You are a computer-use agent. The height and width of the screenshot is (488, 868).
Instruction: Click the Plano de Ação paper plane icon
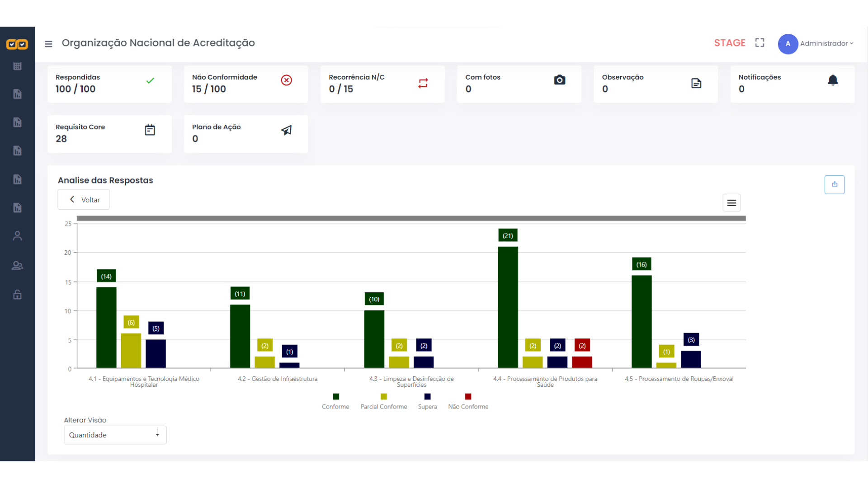pos(286,130)
